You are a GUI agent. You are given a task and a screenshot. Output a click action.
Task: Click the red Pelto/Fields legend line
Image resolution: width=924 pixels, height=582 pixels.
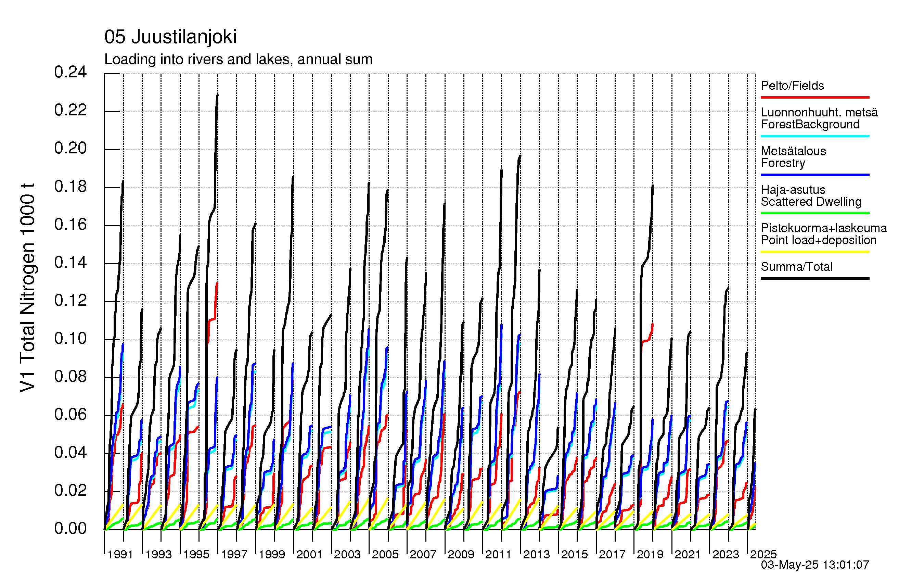pos(815,98)
